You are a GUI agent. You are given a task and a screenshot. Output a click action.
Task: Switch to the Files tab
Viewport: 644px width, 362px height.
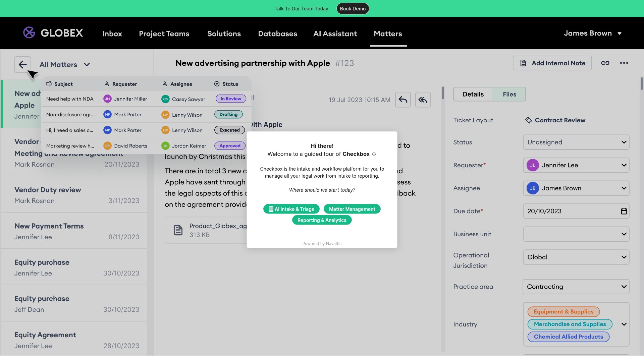click(x=509, y=94)
